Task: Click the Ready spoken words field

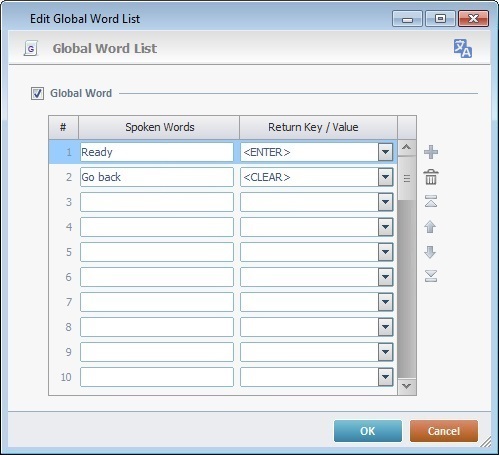Action: (157, 152)
